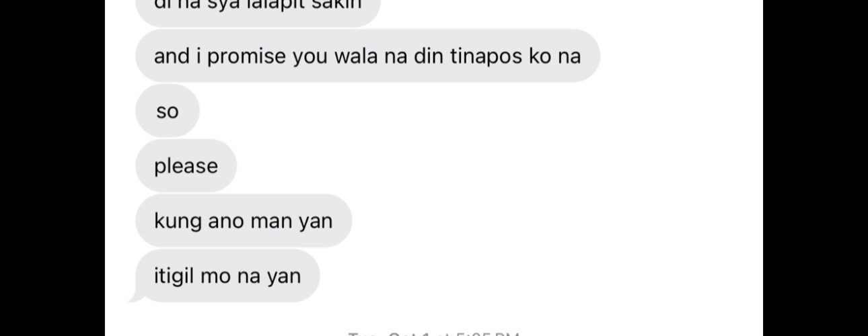Select the "kung ano man yan" message
The width and height of the screenshot is (868, 336).
(x=244, y=220)
